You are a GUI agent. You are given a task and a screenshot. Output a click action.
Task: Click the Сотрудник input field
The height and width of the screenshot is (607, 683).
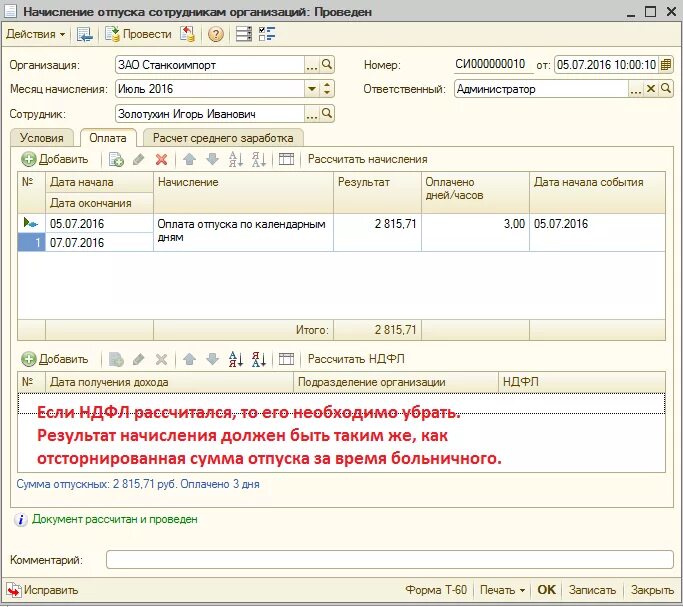coord(210,114)
